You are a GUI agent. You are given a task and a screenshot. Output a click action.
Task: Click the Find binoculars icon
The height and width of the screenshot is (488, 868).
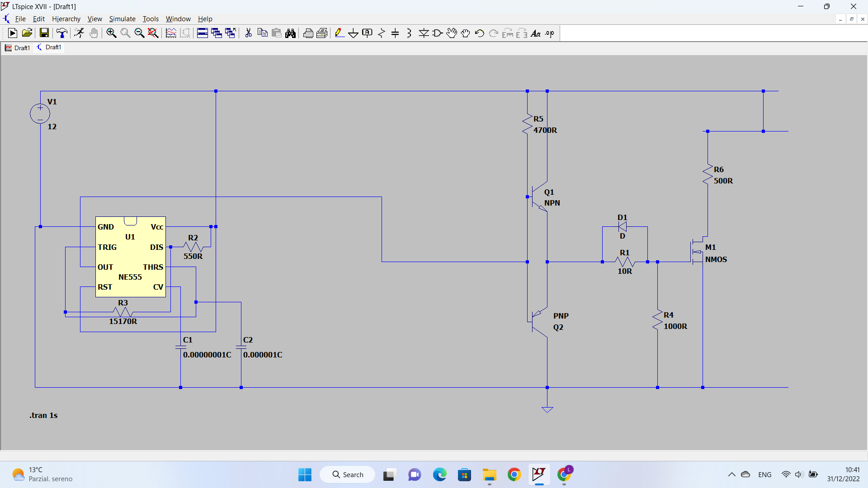point(291,33)
